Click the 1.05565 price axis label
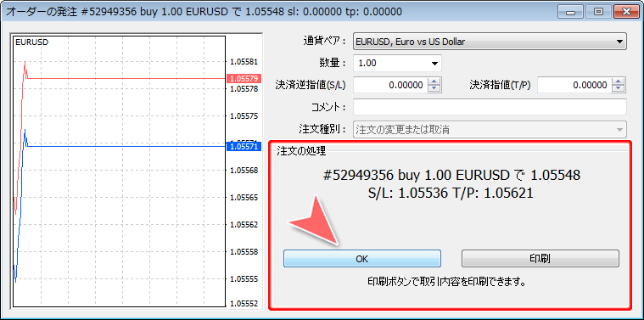The image size is (644, 320). click(x=244, y=198)
